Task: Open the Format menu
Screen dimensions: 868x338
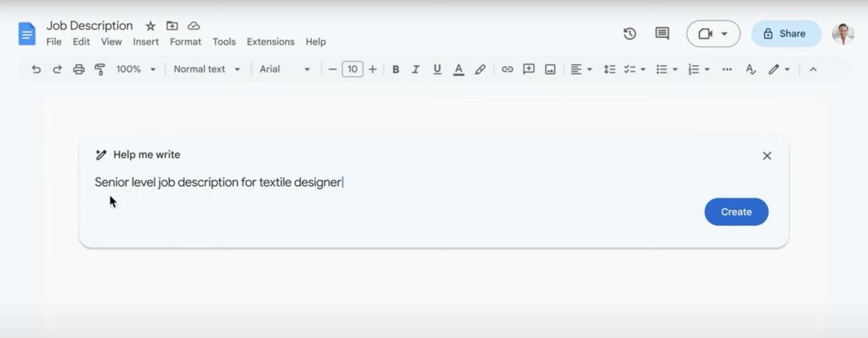Action: coord(185,42)
